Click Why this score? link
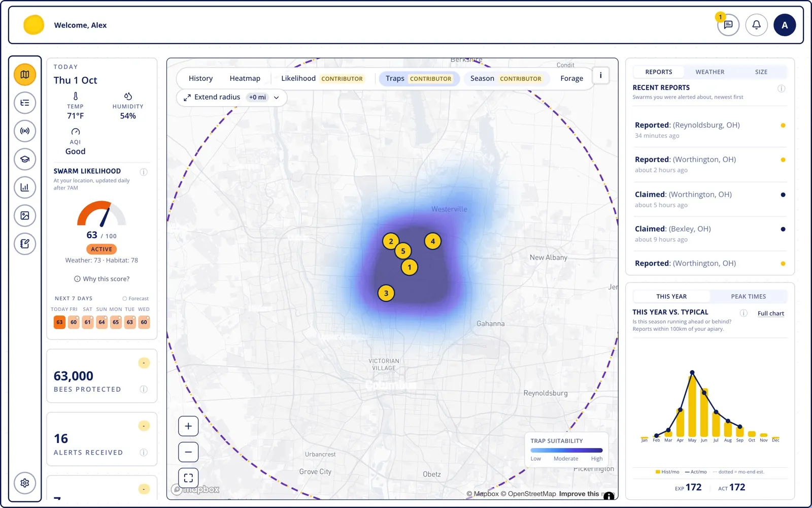Viewport: 812px width, 508px height. coord(101,279)
